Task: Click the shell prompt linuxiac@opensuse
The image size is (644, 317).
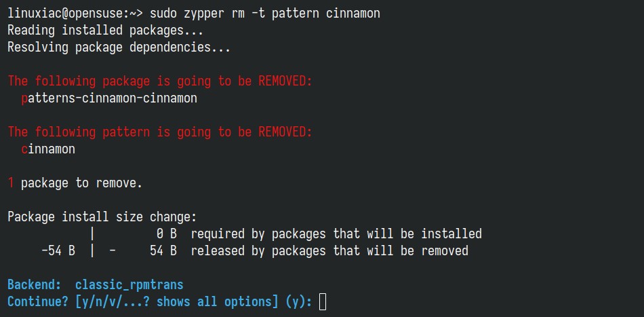Action: pyautogui.click(x=64, y=14)
